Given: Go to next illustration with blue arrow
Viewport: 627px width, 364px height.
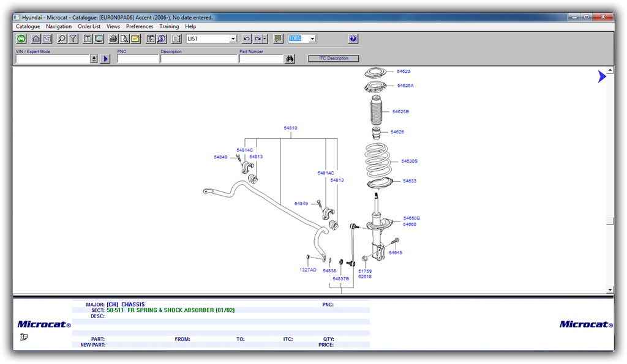Looking at the screenshot, I should [x=602, y=76].
